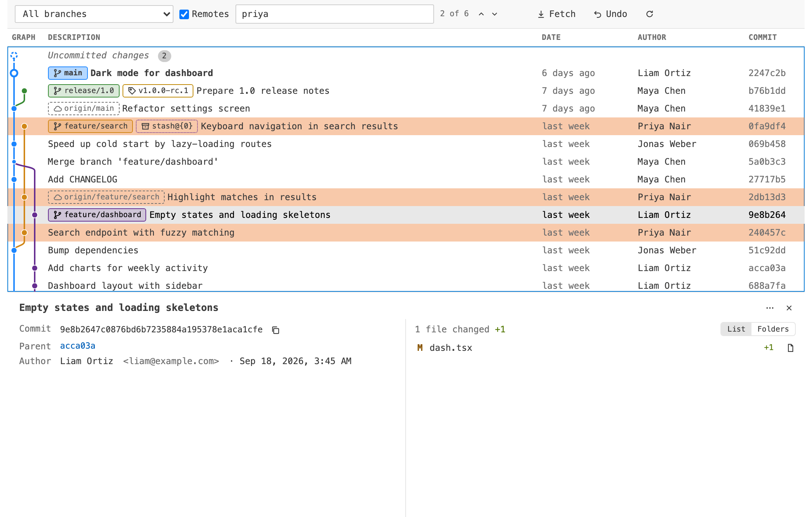Open the All branches dropdown
The image size is (812, 517).
(x=94, y=14)
